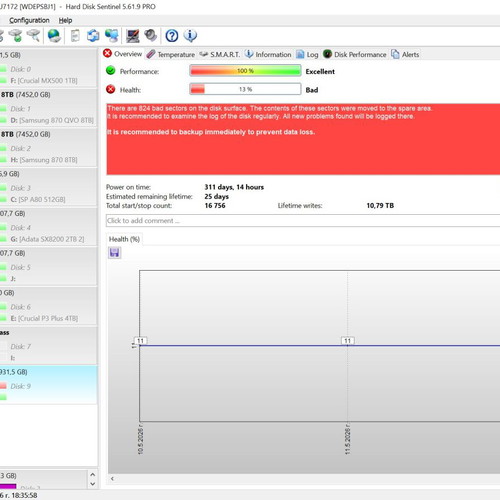Open the Help menu
This screenshot has width=500, height=500.
[x=65, y=20]
